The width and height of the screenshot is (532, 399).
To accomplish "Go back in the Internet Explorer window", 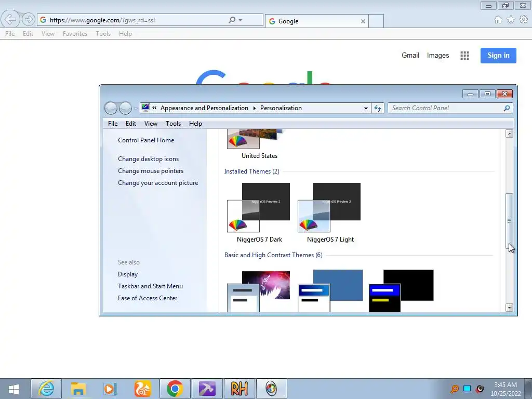I will [x=10, y=19].
